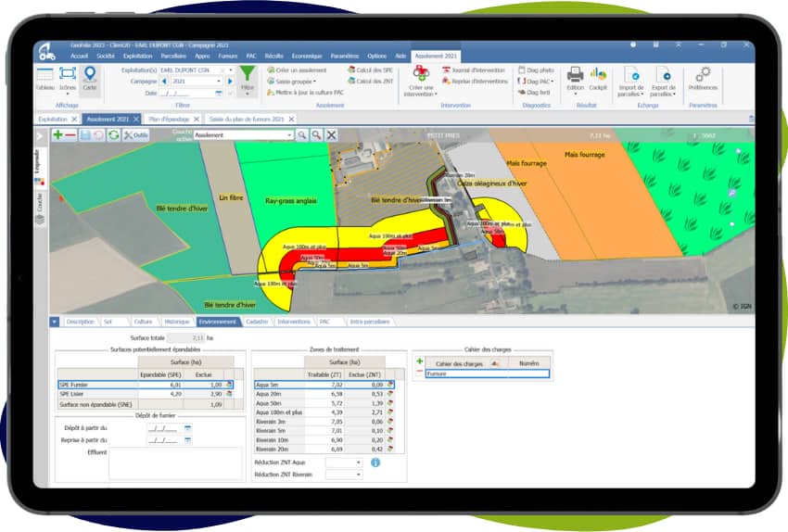Select the Fumure cahier des charges row
Image resolution: width=788 pixels, height=532 pixels.
click(x=487, y=374)
